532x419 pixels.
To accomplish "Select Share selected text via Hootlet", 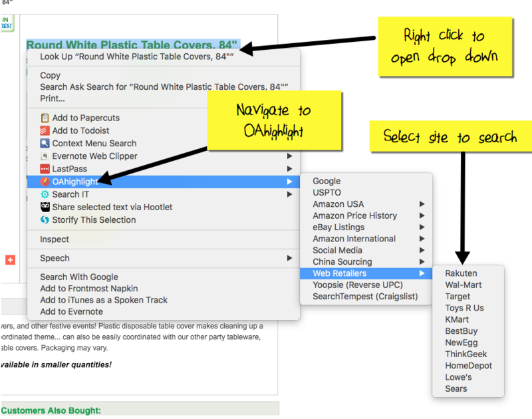I will point(164,207).
